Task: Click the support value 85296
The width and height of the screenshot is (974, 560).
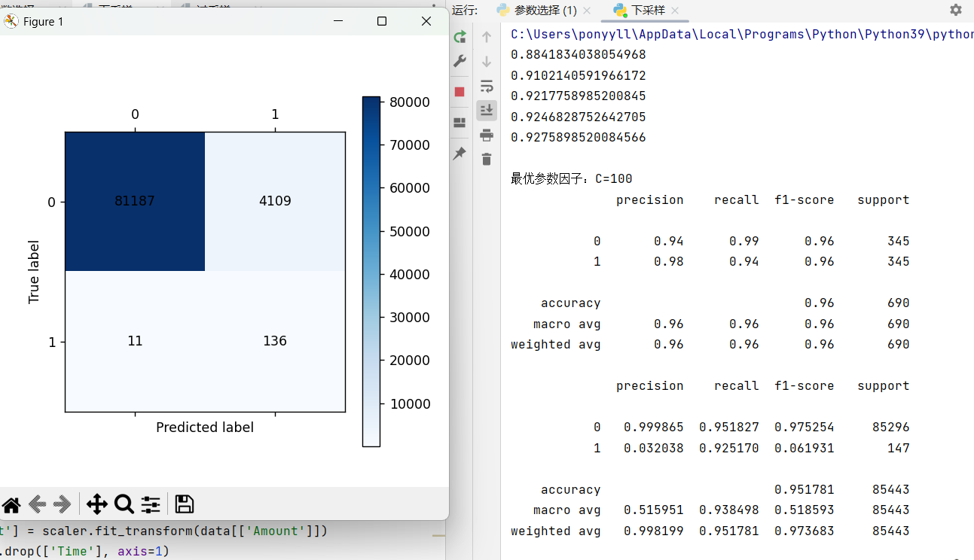Action: click(x=891, y=427)
